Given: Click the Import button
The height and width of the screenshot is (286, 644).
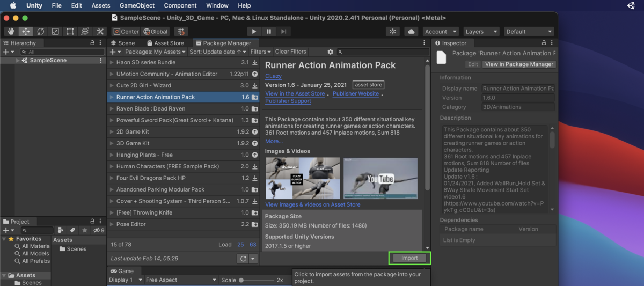Looking at the screenshot, I should point(409,258).
